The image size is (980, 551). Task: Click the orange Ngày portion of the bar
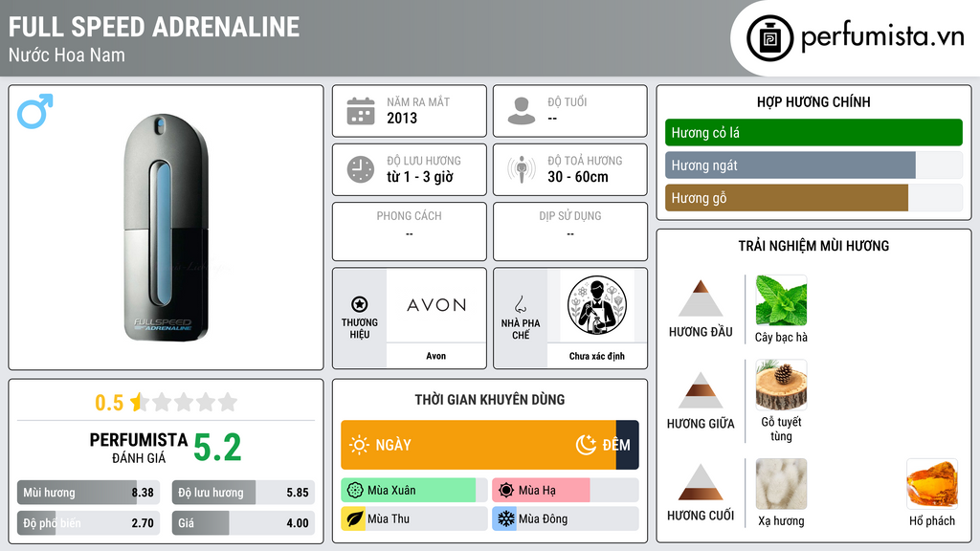click(x=479, y=445)
